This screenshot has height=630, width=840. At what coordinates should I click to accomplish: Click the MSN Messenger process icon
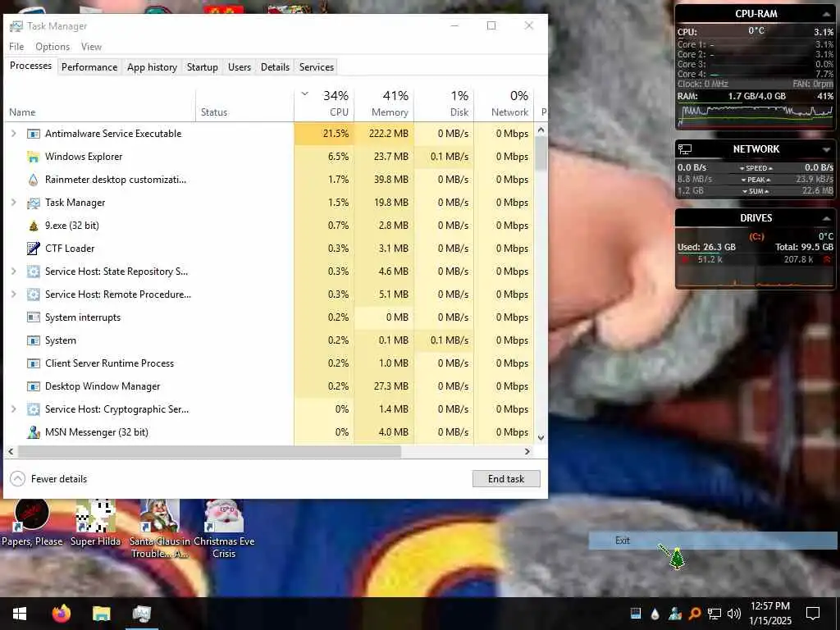[33, 431]
